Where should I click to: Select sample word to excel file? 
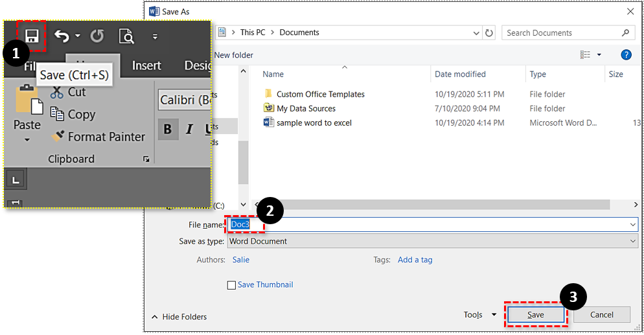coord(314,122)
